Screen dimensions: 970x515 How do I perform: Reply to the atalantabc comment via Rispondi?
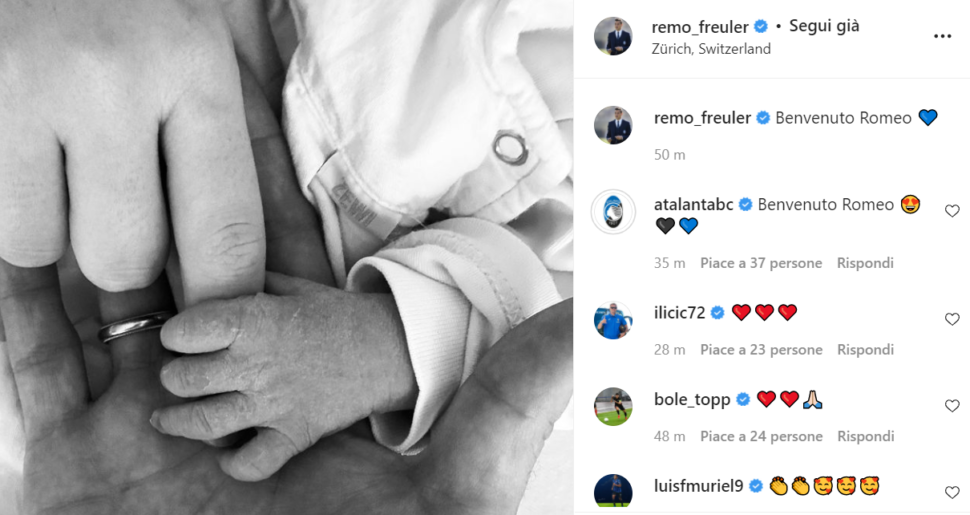(x=865, y=263)
